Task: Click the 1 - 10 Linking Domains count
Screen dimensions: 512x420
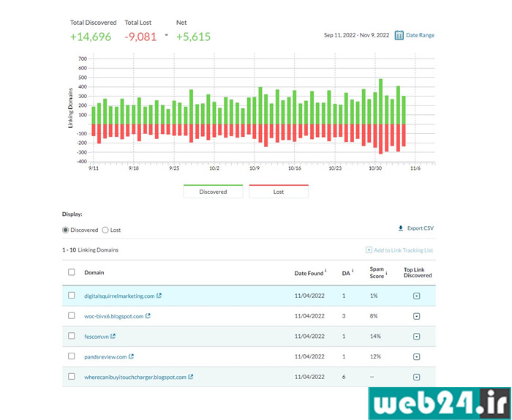Action: [90, 250]
